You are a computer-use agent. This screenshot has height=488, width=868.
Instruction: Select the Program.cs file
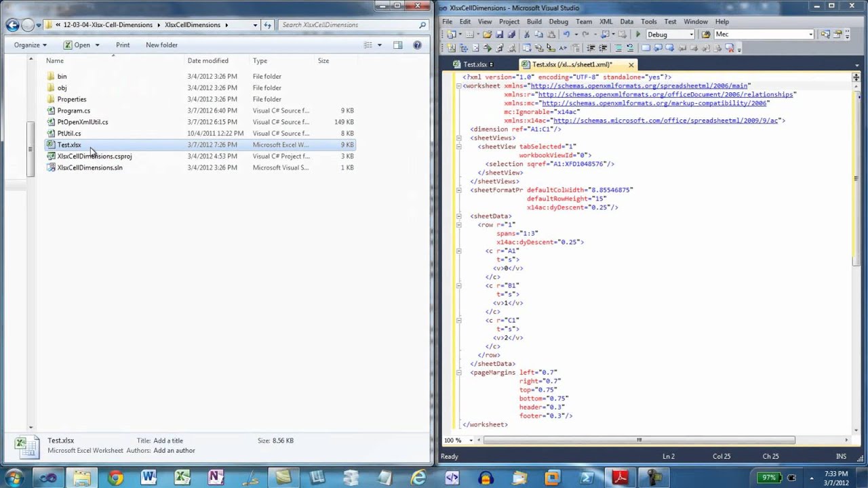(73, 110)
